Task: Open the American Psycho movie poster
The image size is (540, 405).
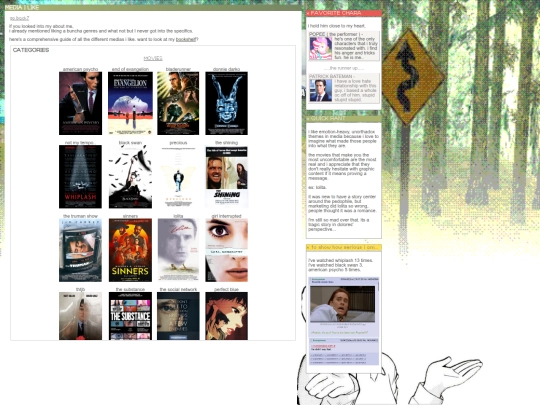Action: tap(81, 103)
